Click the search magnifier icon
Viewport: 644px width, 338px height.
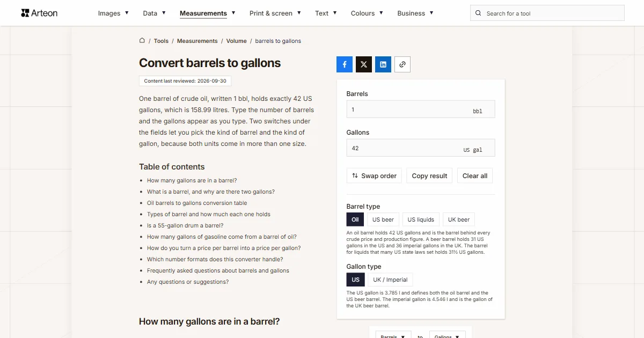[x=479, y=13]
